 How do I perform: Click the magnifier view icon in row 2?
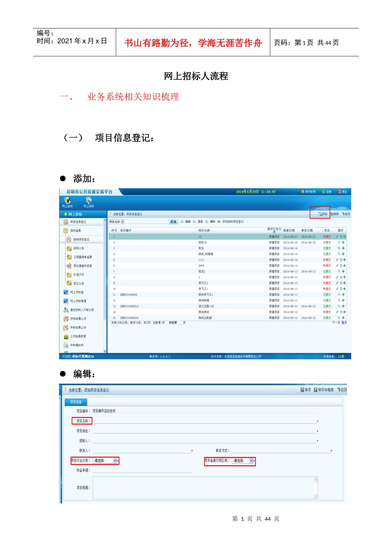339,242
